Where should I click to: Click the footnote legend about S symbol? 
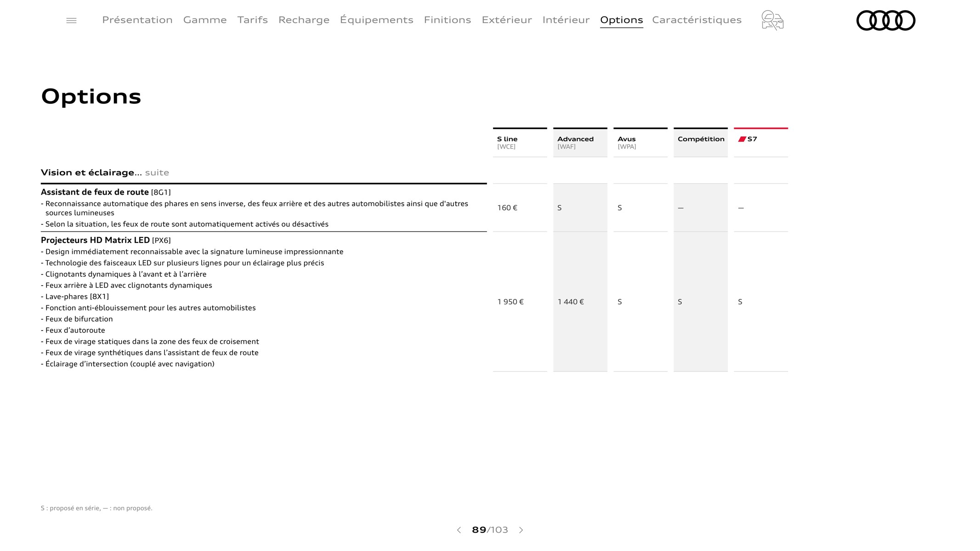[x=96, y=508]
